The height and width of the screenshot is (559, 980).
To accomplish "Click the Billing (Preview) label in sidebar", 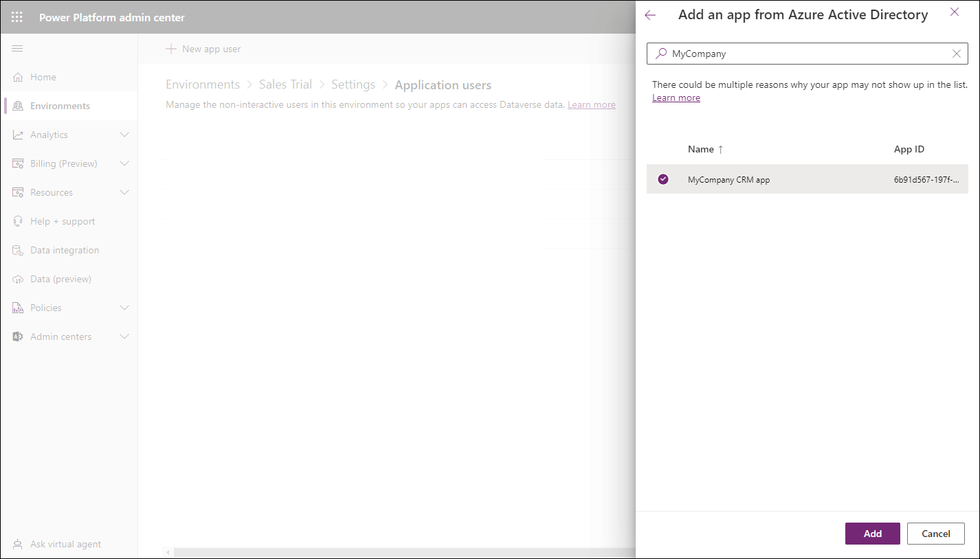I will (64, 163).
